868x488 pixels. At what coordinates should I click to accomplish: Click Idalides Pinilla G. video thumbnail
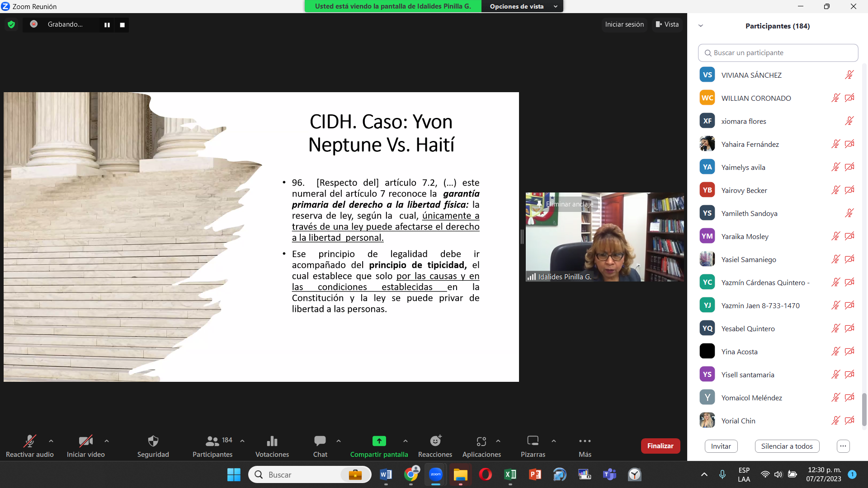604,237
